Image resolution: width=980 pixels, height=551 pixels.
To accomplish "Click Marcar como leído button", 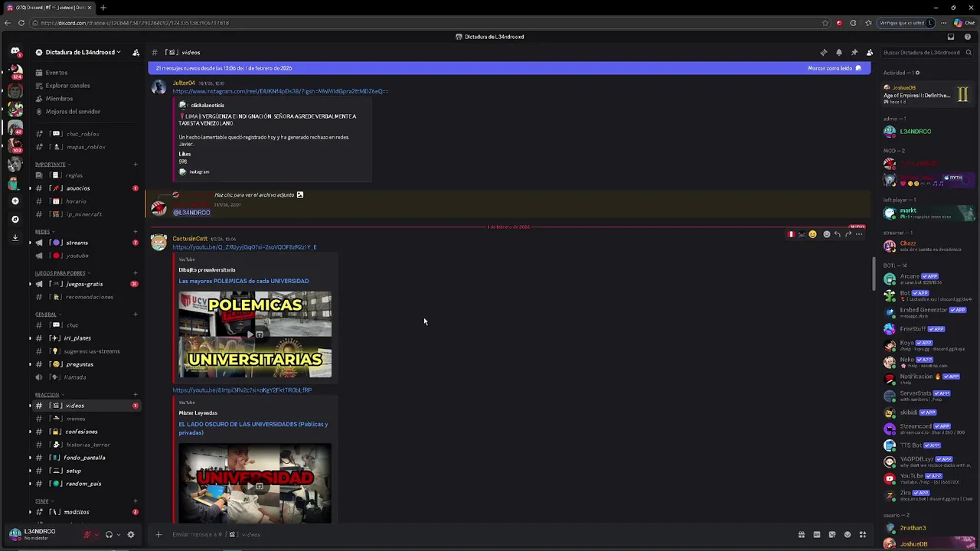I will [x=834, y=68].
